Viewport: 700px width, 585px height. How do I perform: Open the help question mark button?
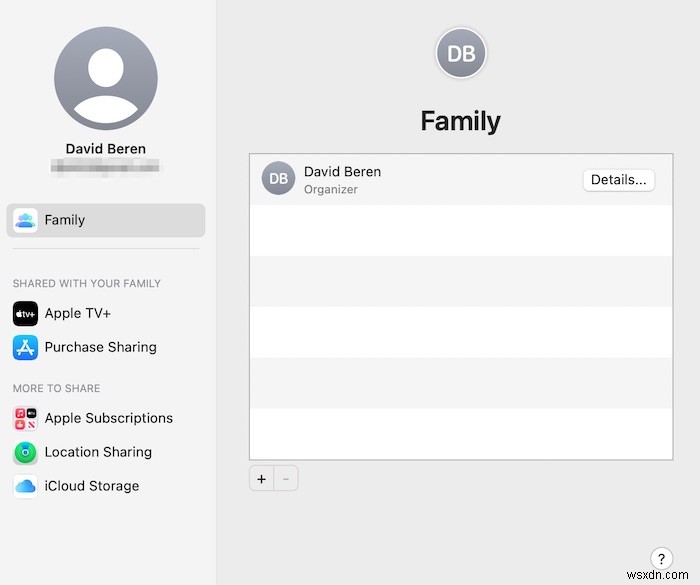[661, 558]
